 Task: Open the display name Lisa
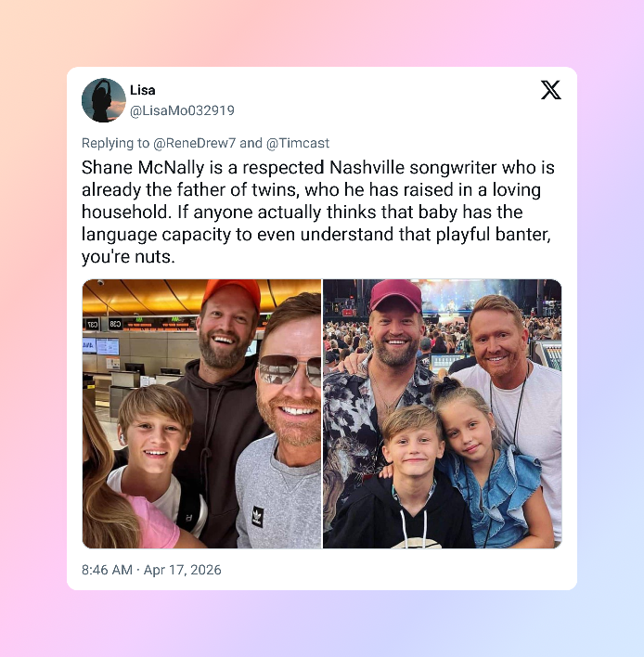pos(143,90)
